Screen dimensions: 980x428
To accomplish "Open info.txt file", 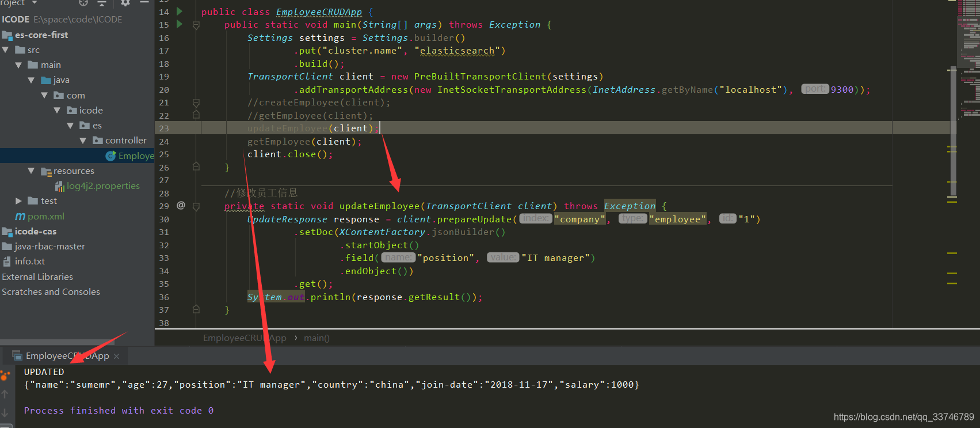I will click(30, 261).
